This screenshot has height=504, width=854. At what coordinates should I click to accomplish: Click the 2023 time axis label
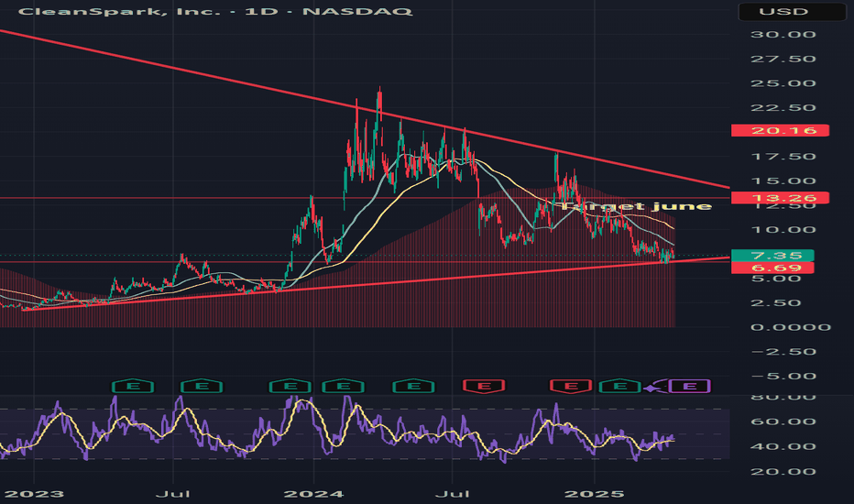tap(34, 494)
